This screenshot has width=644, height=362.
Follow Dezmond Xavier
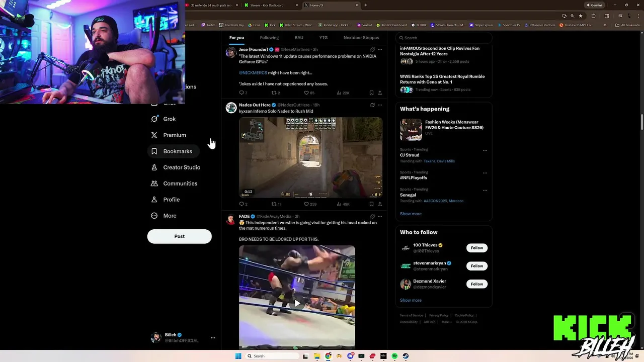click(x=477, y=284)
